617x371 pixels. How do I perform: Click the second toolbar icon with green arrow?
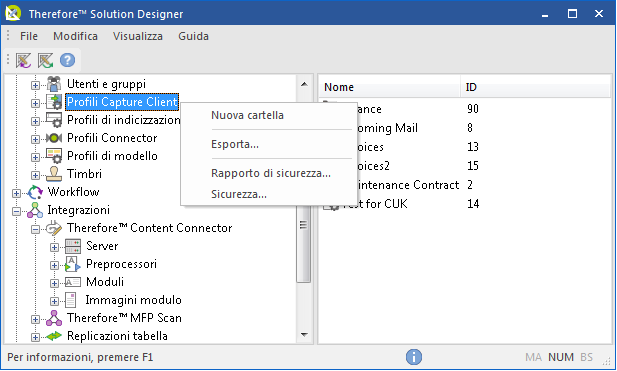pyautogui.click(x=46, y=60)
